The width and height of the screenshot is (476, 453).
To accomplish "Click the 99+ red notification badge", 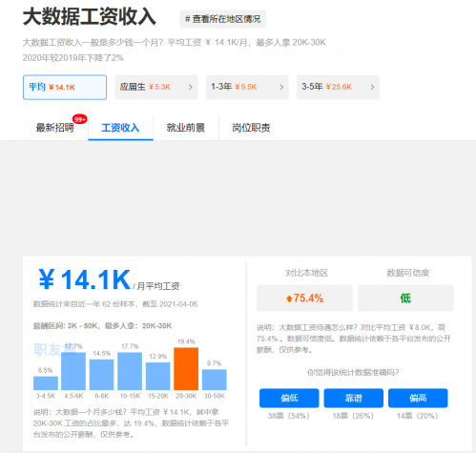I will tap(79, 119).
